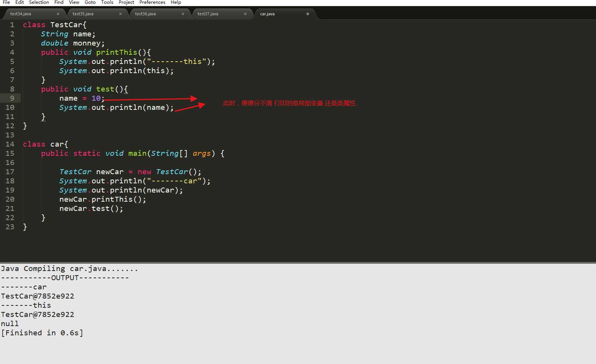Click the printThis method name
This screenshot has height=364, width=596.
coord(116,52)
